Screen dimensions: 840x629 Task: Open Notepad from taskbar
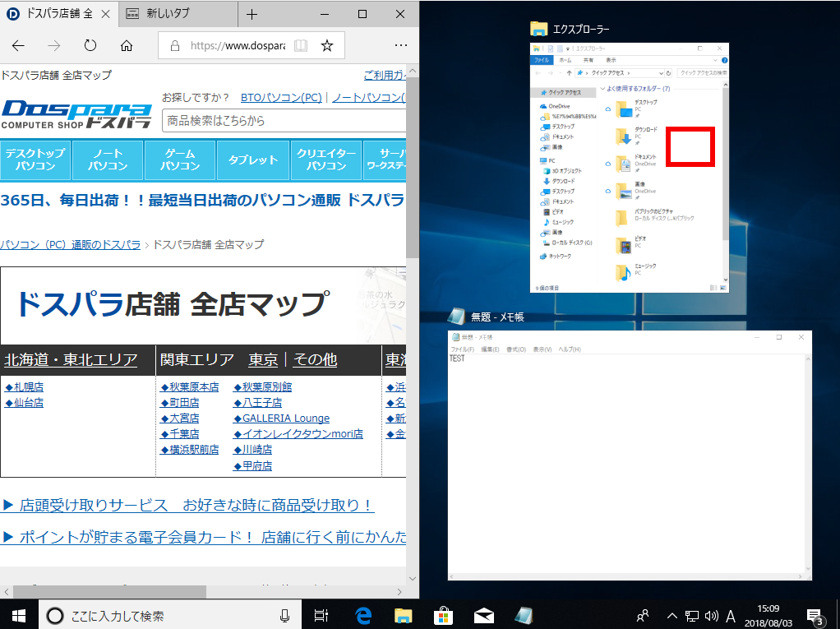524,616
